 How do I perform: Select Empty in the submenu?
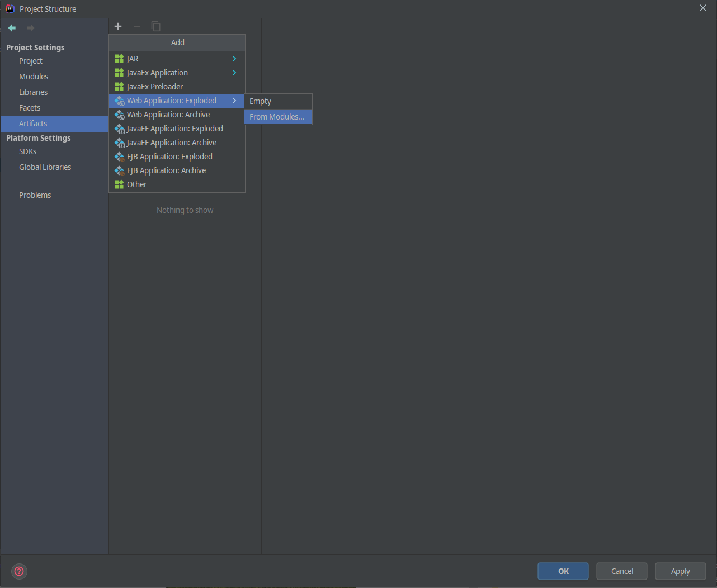click(278, 101)
